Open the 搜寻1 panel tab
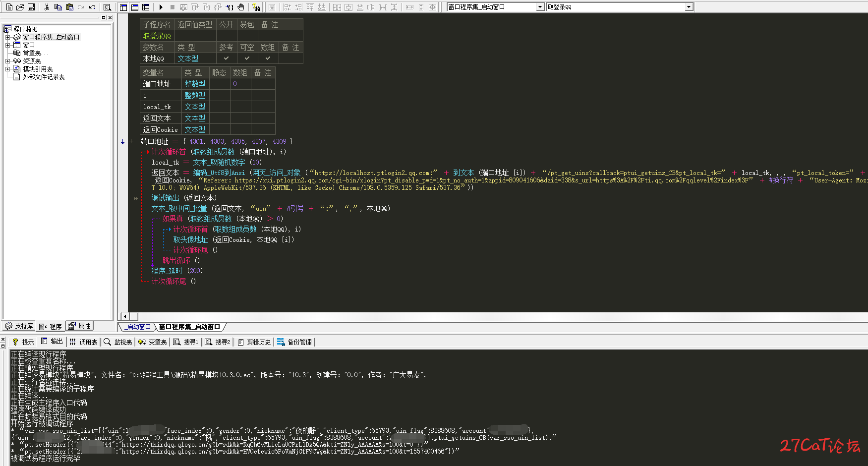Viewport: 868px width, 466px height. point(185,342)
